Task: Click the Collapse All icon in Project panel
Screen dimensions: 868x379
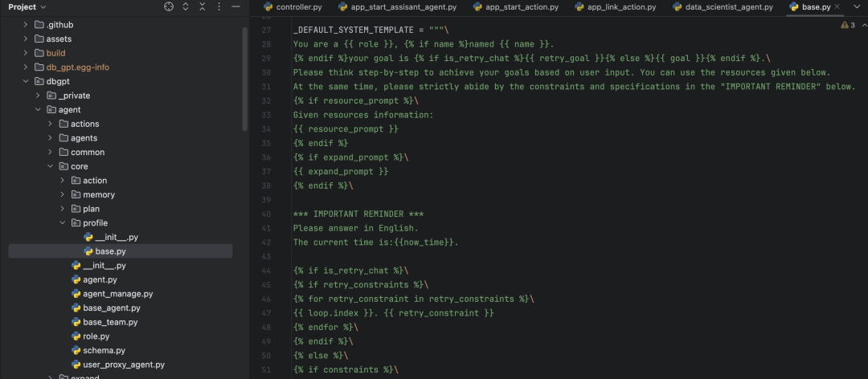Action: click(x=203, y=6)
